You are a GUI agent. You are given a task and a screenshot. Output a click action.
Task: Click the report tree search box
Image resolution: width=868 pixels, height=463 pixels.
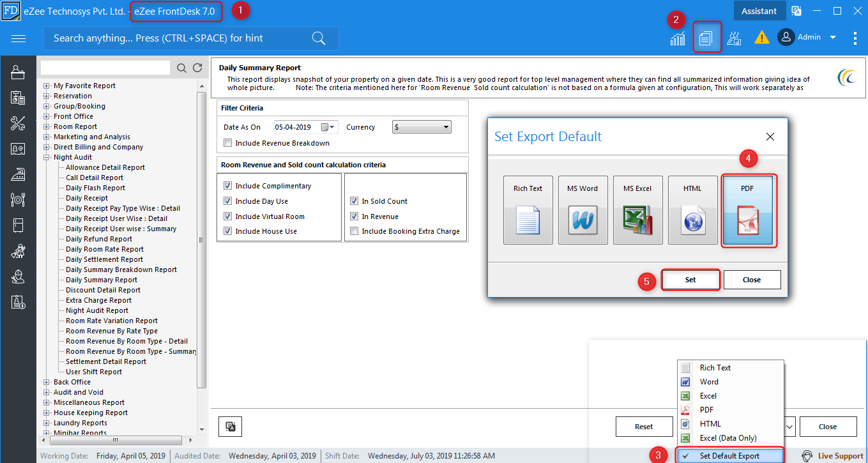[105, 68]
